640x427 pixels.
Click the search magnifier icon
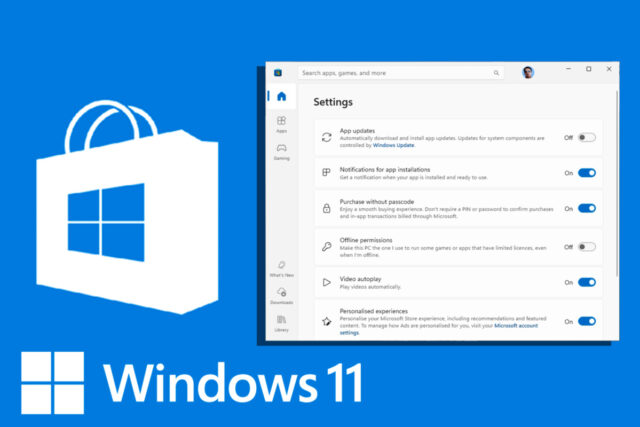[496, 73]
